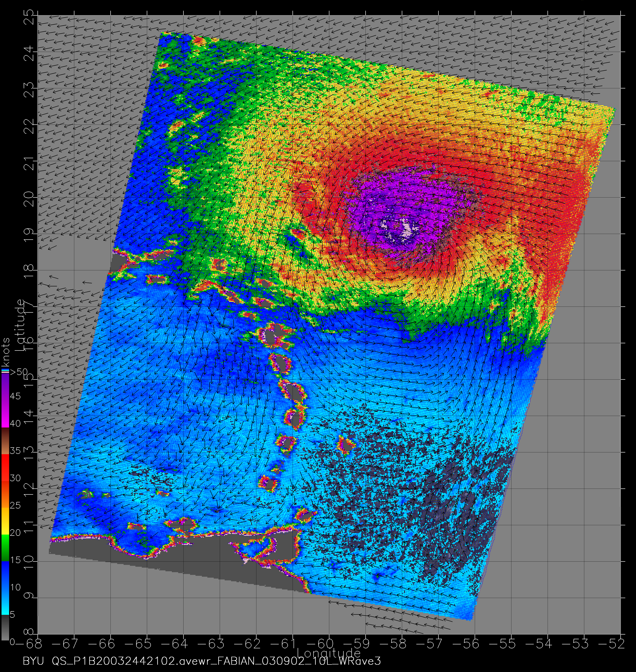Click the >50 color bar label
Screen dimensions: 636x672
click(19, 372)
